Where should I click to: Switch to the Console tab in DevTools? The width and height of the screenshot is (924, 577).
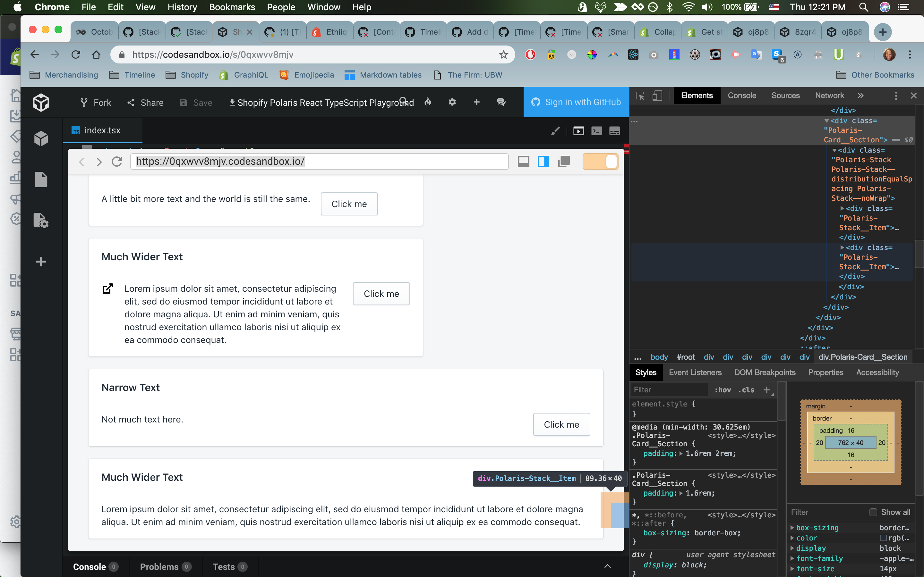pyautogui.click(x=742, y=96)
